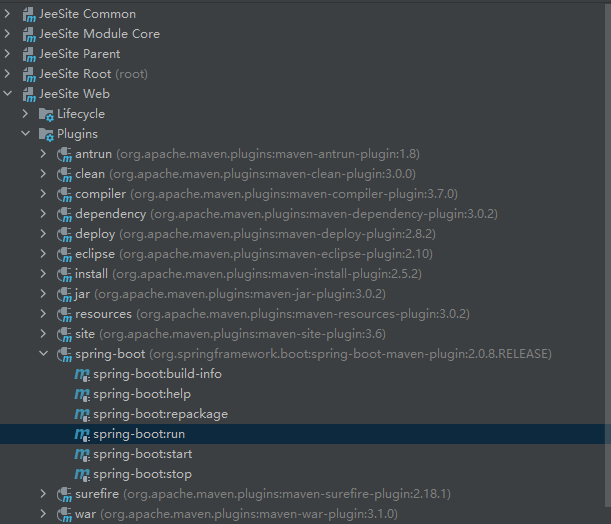Select the maven-surefire-plugin:2.18.1 row text
Viewport: 611px width, 524px height.
(x=287, y=494)
